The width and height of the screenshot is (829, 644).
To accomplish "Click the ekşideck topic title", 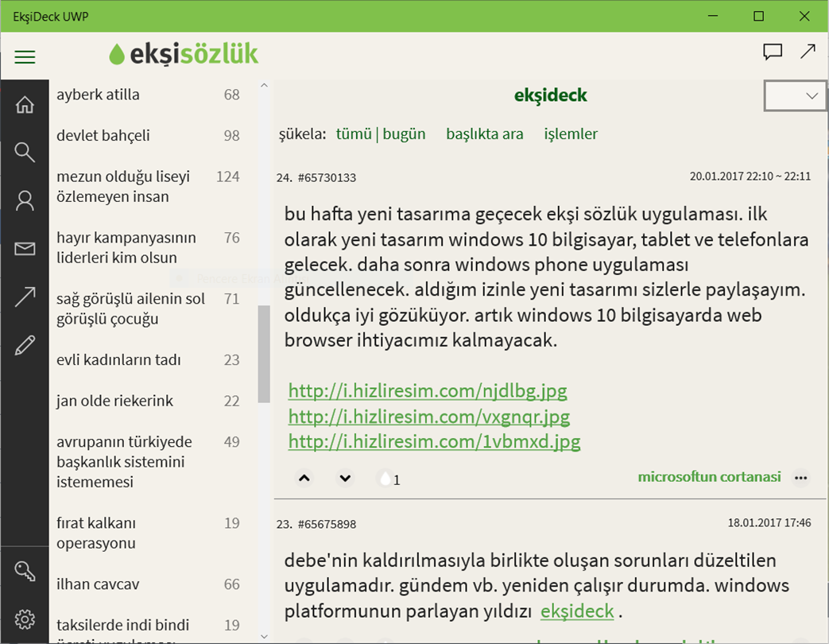I will [550, 95].
